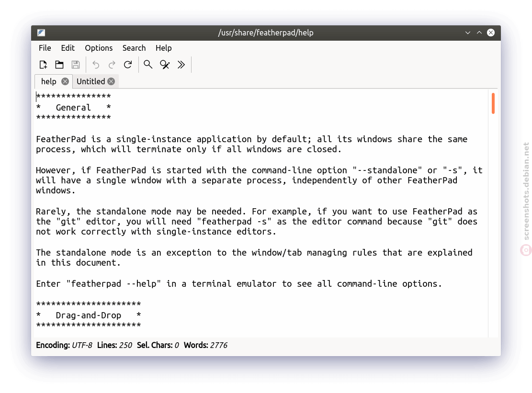The width and height of the screenshot is (532, 393).
Task: Click the vertical scrollbar handle
Action: coord(493,103)
